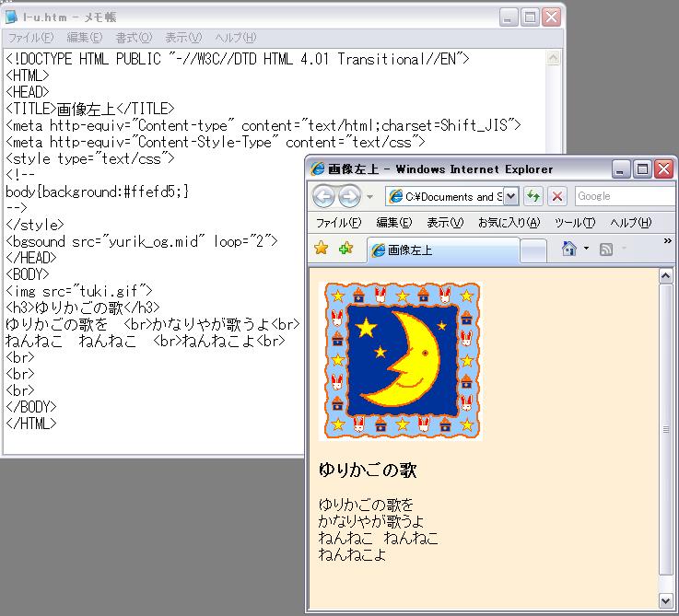The image size is (679, 616).
Task: Open IE ファイル(F) menu
Action: click(x=339, y=223)
